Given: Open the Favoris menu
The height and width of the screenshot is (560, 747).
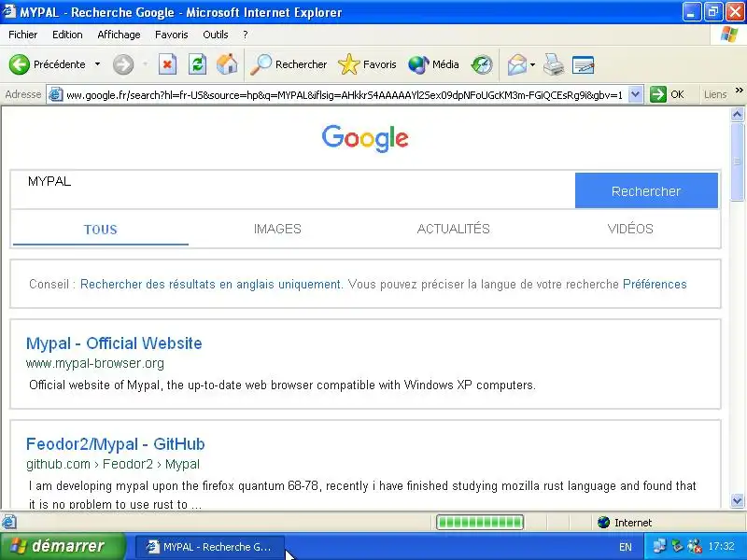Looking at the screenshot, I should tap(172, 35).
